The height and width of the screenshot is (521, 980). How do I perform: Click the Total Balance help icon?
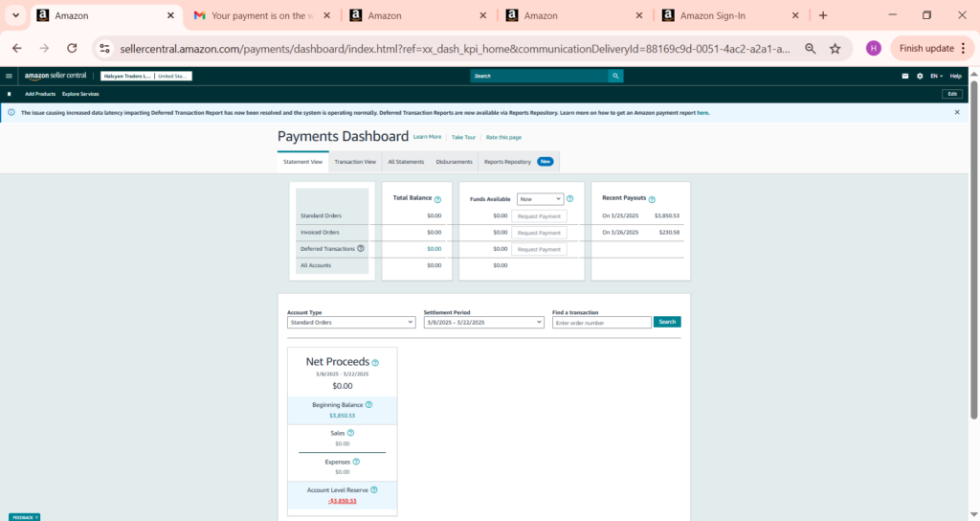point(437,199)
